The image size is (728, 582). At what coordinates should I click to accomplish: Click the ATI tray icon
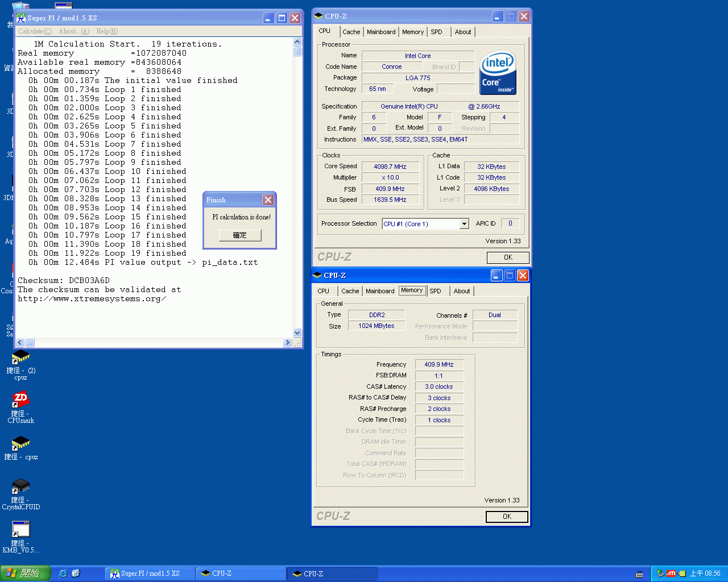click(671, 573)
